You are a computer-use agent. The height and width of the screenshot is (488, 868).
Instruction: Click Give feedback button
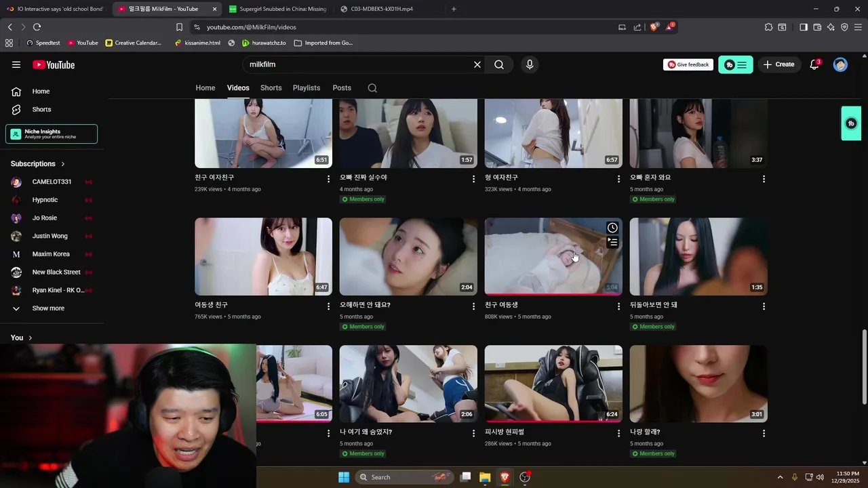[x=688, y=64]
